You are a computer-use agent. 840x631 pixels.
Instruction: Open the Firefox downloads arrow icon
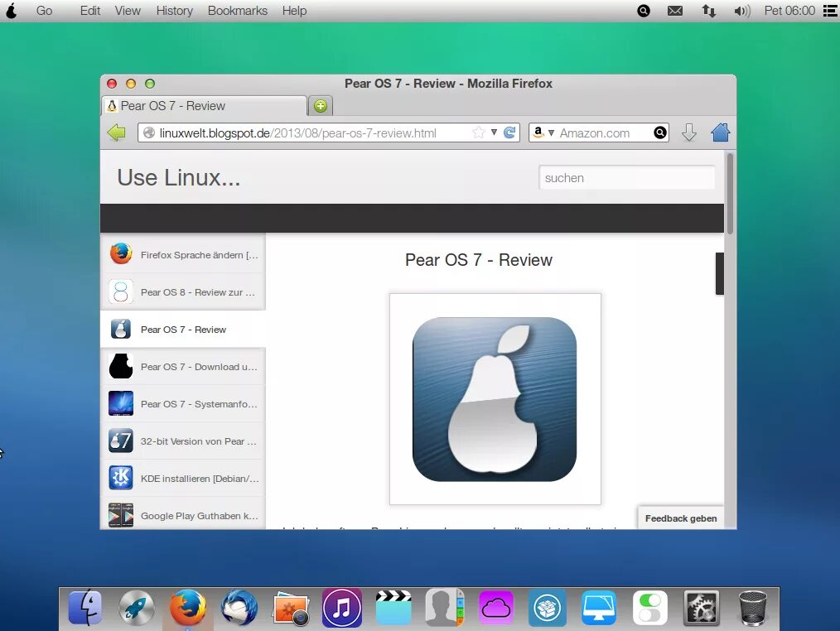[x=689, y=132]
